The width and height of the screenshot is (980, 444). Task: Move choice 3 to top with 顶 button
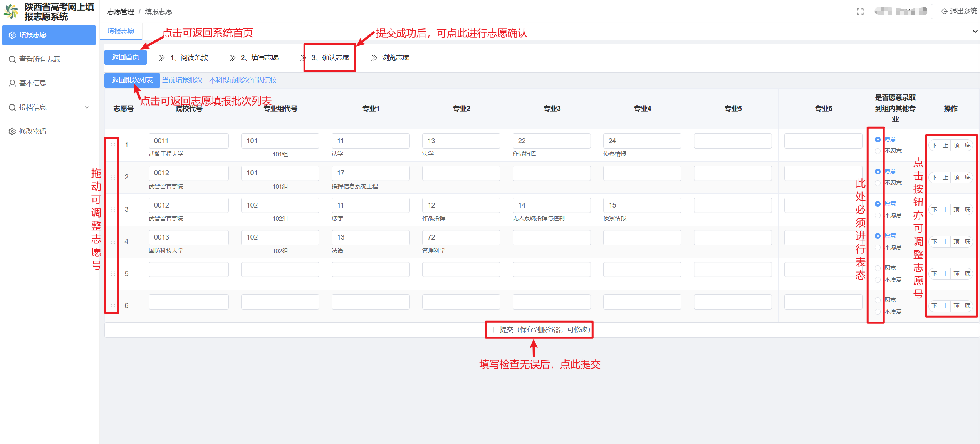click(x=956, y=209)
